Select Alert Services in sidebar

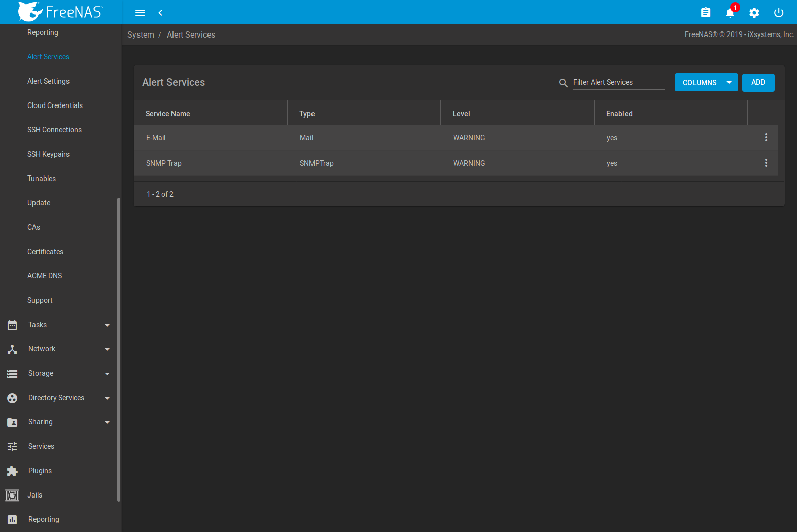[x=48, y=57]
